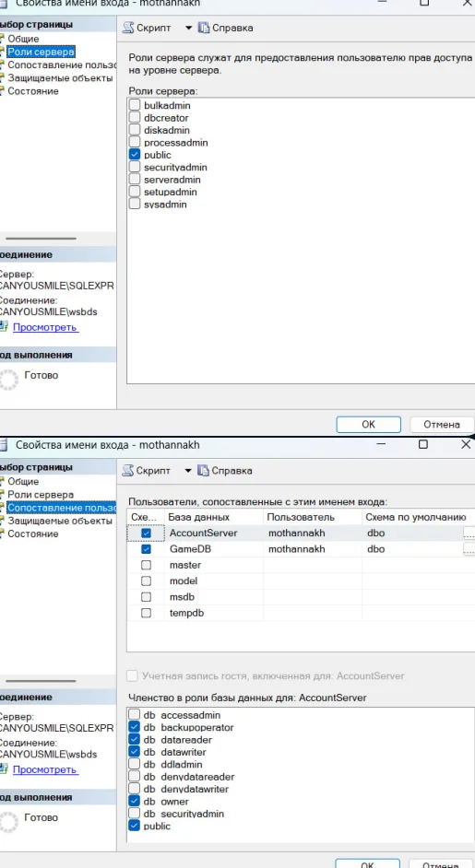
Task: Click the Справка help icon in the upper dialog
Action: pos(204,28)
